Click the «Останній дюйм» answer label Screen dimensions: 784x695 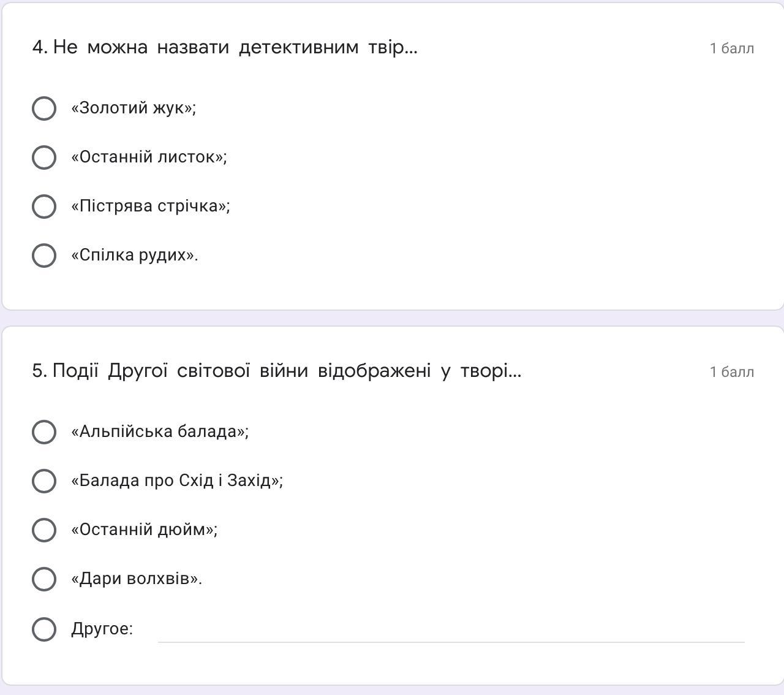(145, 530)
